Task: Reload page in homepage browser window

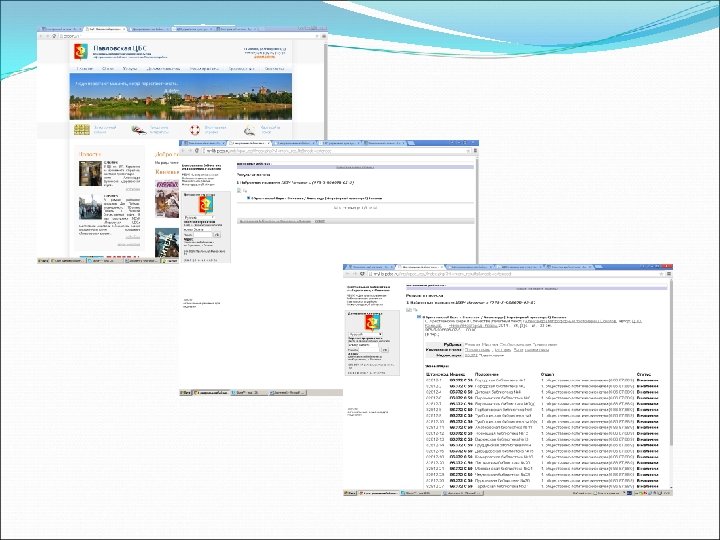Action: [x=54, y=36]
